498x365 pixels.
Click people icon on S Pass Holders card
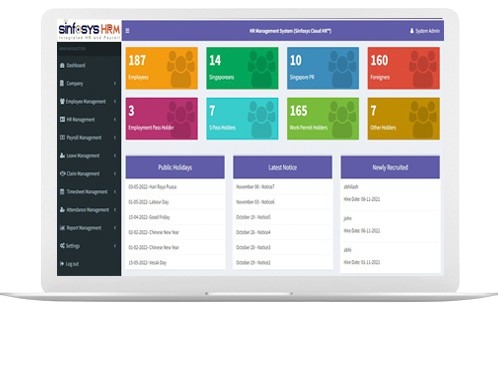pyautogui.click(x=261, y=119)
